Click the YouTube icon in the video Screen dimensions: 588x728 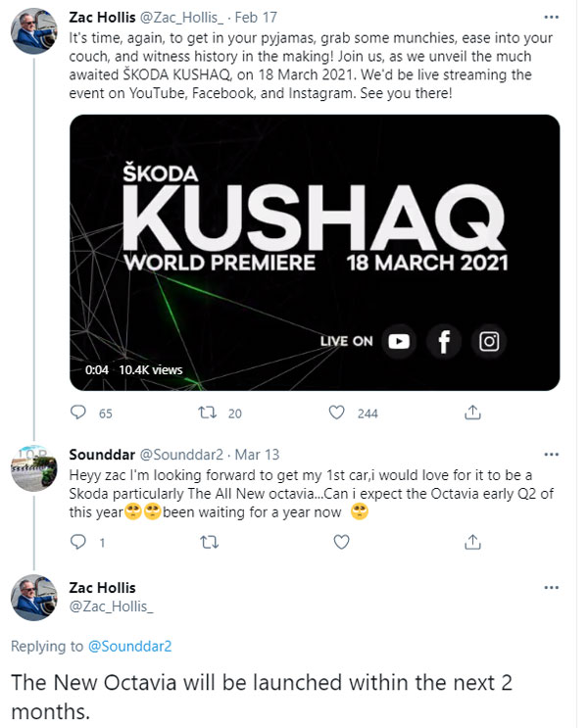398,341
